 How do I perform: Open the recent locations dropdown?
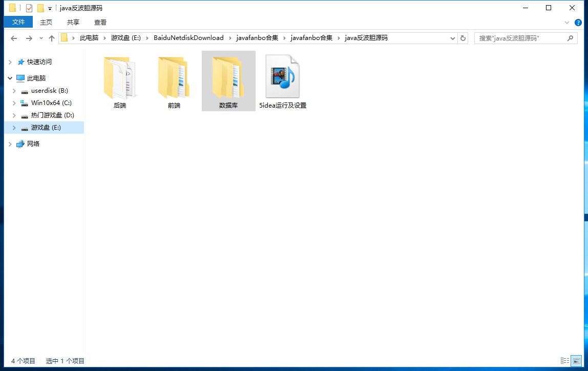41,38
